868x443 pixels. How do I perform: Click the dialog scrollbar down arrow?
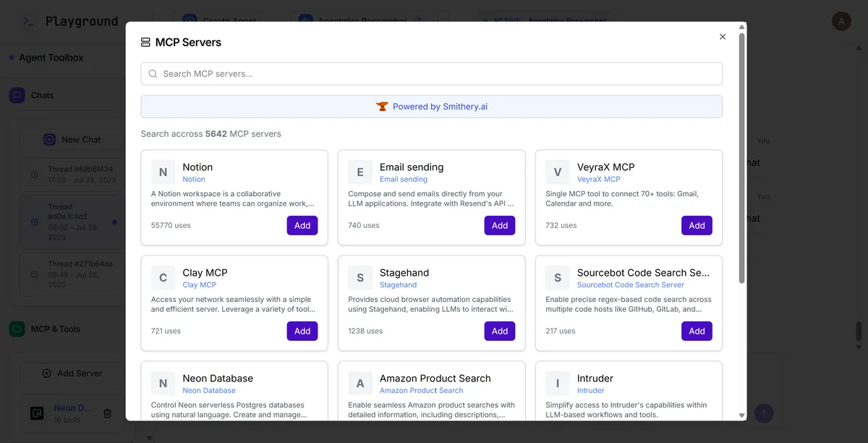[x=741, y=415]
